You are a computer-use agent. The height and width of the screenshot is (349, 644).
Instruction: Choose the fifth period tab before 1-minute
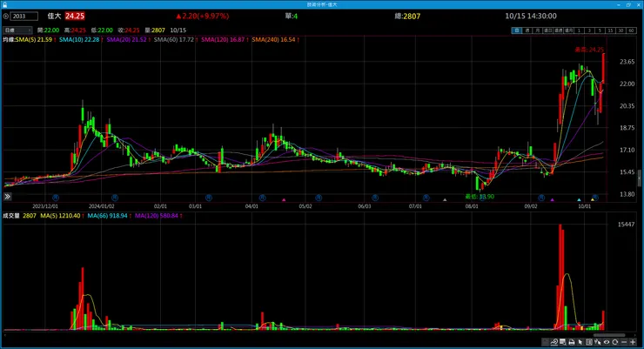coord(559,30)
